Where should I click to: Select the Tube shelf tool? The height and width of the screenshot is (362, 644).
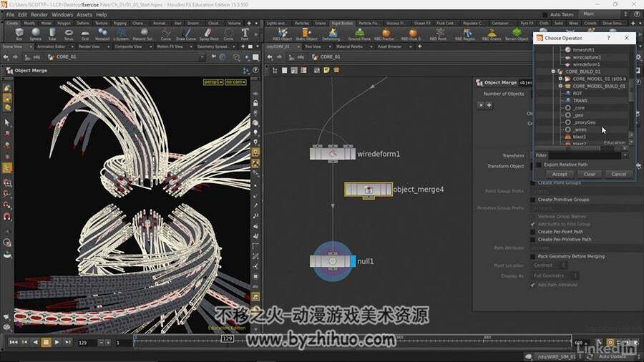point(52,34)
